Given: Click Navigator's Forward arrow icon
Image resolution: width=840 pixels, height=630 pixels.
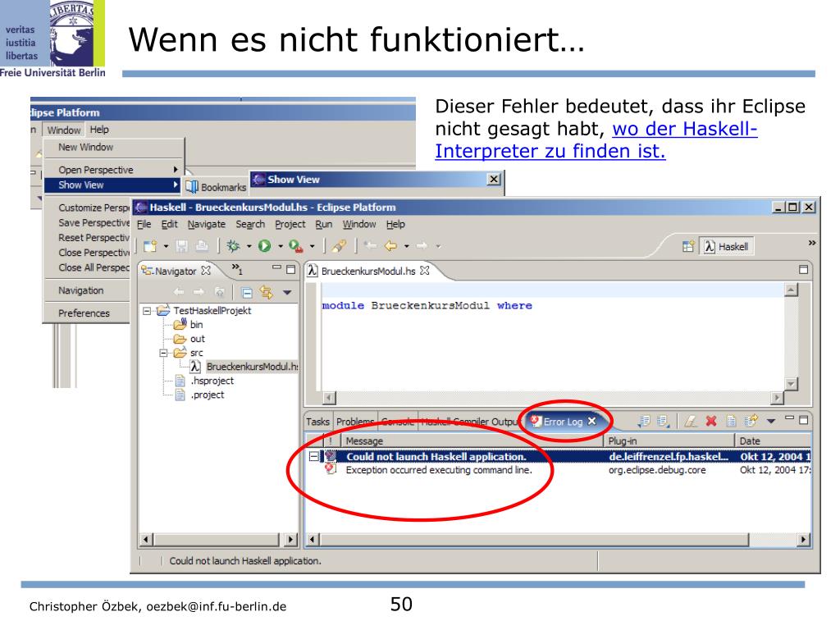Looking at the screenshot, I should tap(199, 292).
